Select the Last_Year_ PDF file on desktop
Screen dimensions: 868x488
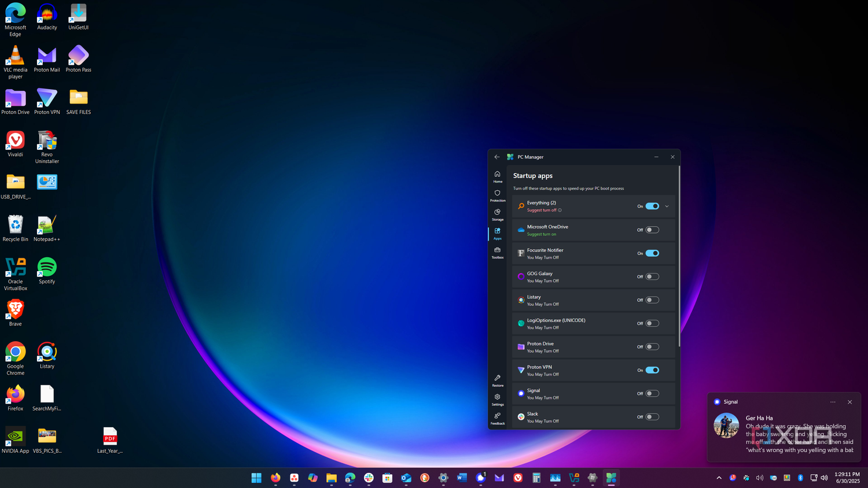(110, 440)
